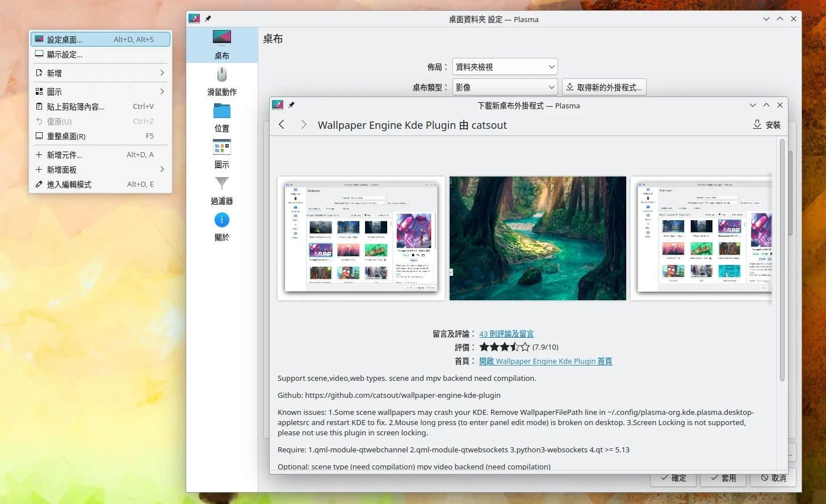Click 'Require: 1.qml-module-qtwebchannel' line

[454, 450]
